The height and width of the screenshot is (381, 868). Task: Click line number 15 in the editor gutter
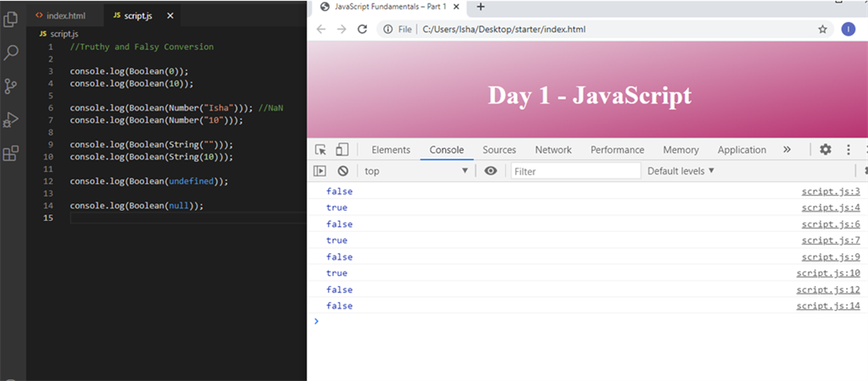pyautogui.click(x=48, y=218)
